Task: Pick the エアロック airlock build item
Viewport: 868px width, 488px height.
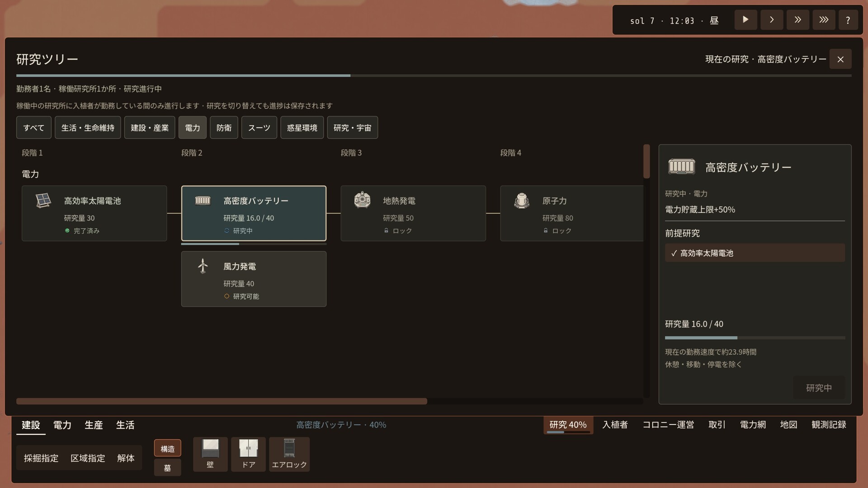Action: pos(289,454)
